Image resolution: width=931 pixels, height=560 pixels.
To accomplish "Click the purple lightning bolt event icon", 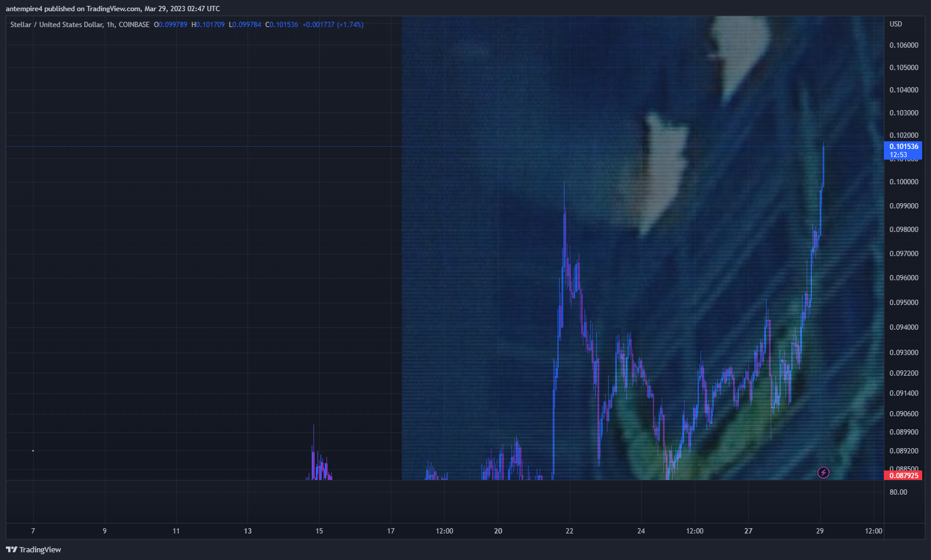I will (823, 472).
